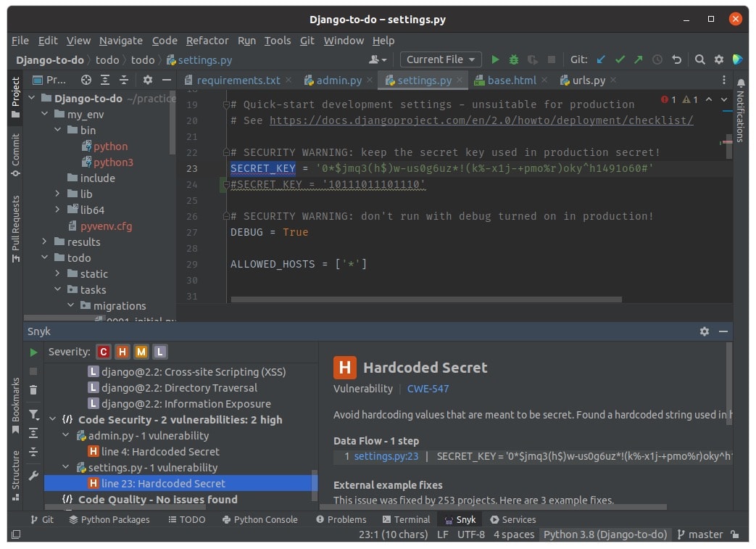756x549 pixels.
Task: Toggle the Structure side tab
Action: click(15, 476)
